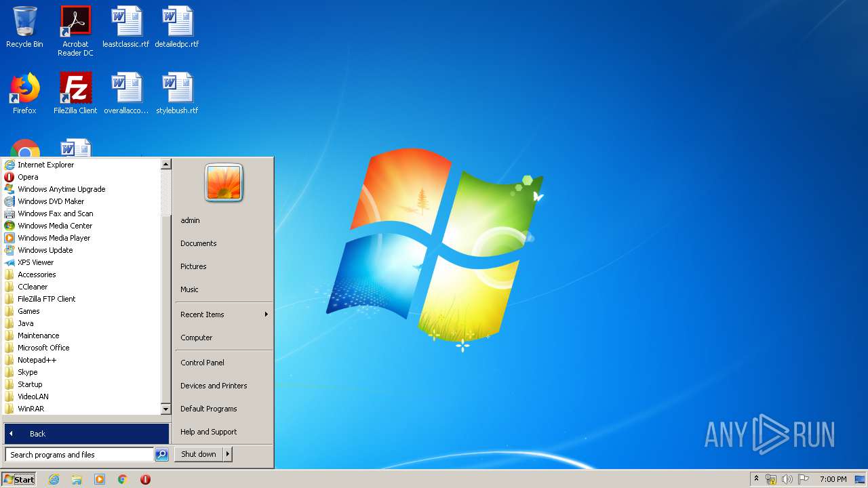Click the programs list scroll up arrow
This screenshot has width=868, height=488.
coord(165,164)
